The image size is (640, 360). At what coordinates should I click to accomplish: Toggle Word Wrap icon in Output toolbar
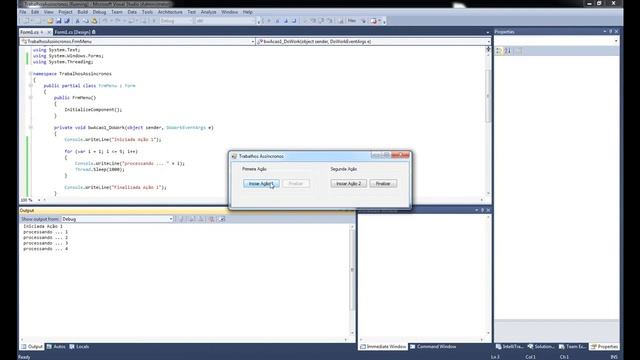(x=222, y=219)
